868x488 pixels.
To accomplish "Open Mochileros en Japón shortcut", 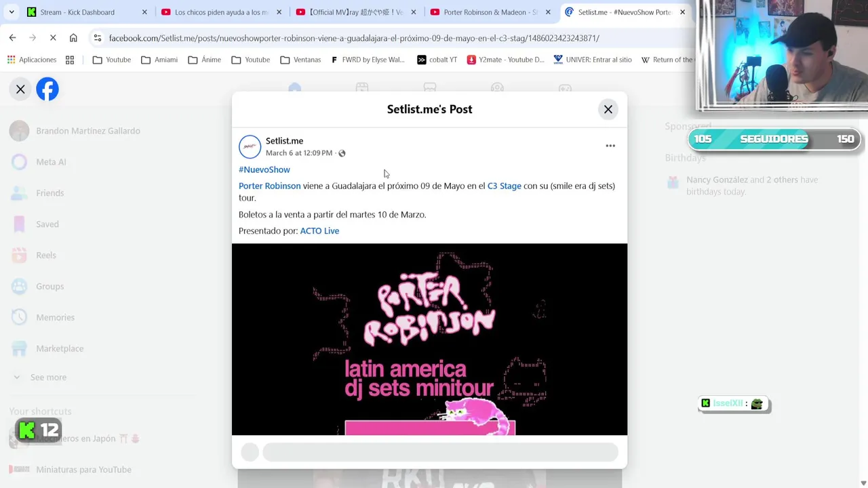I will pos(87,439).
